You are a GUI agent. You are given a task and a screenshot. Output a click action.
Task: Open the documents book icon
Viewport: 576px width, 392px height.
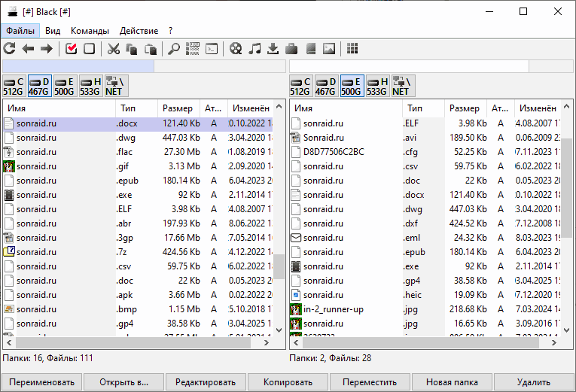point(311,48)
